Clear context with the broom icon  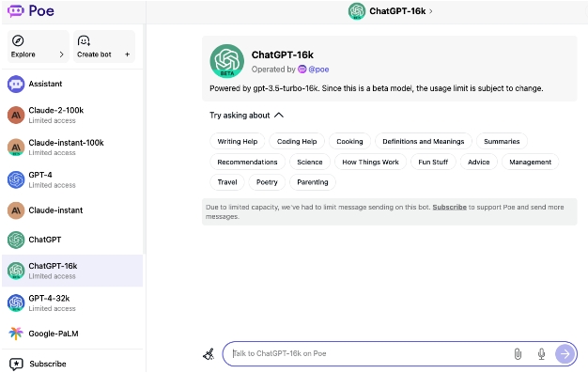click(209, 354)
